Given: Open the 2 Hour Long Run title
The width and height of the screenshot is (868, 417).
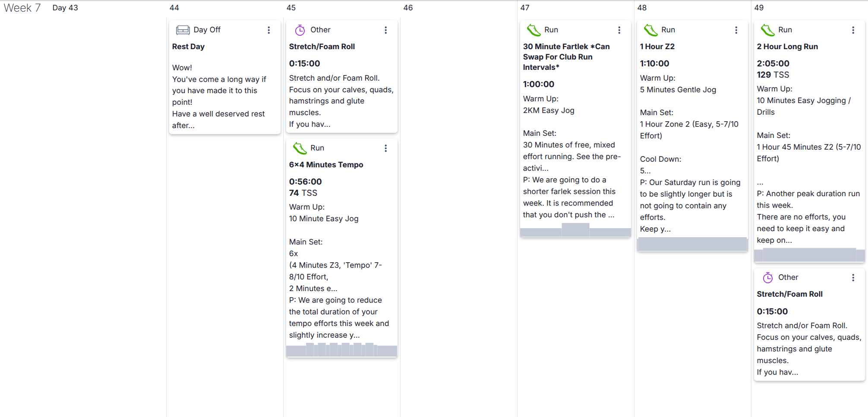Looking at the screenshot, I should coord(787,47).
